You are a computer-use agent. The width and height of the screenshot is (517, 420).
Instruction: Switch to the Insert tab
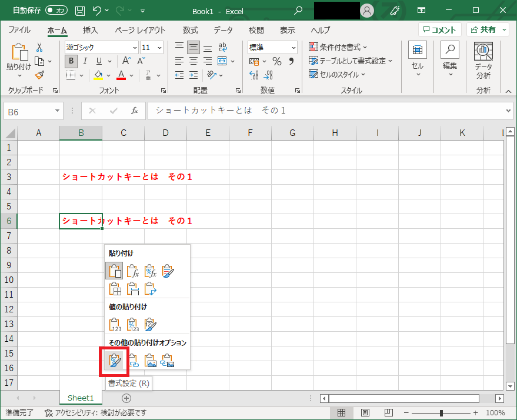tap(91, 30)
